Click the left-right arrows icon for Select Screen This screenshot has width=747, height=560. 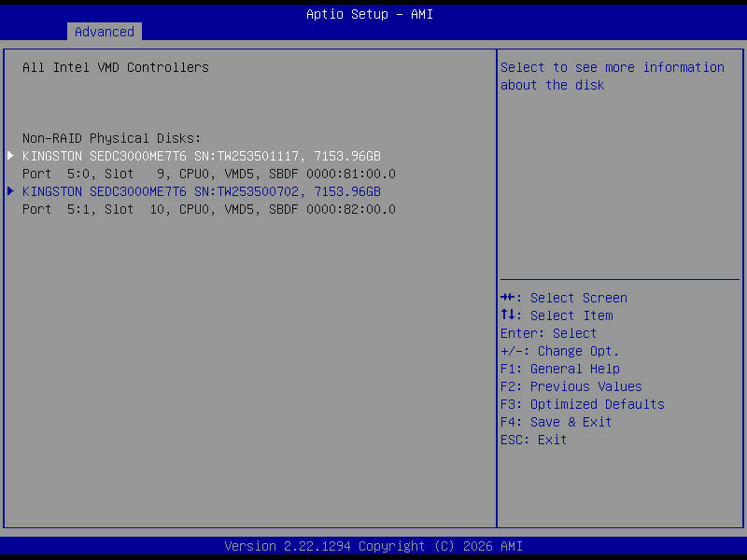coord(507,298)
